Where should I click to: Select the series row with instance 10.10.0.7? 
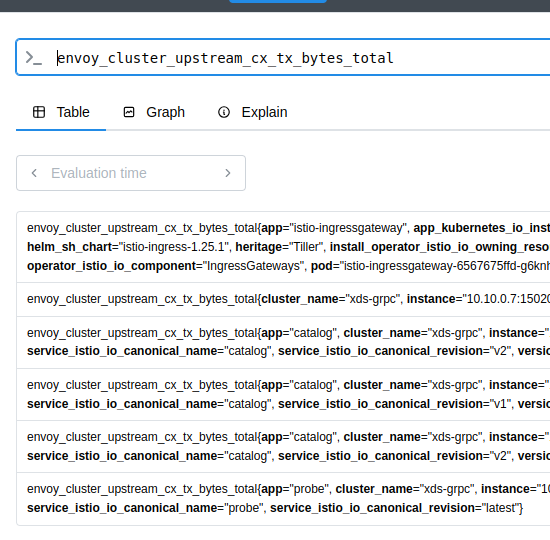[283, 299]
